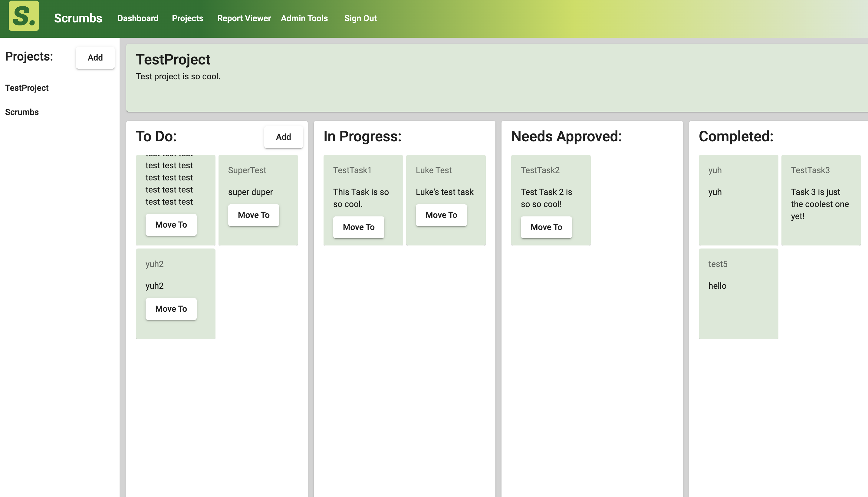The image size is (868, 497).
Task: Click the Move To button on the test test test card
Action: tap(171, 225)
